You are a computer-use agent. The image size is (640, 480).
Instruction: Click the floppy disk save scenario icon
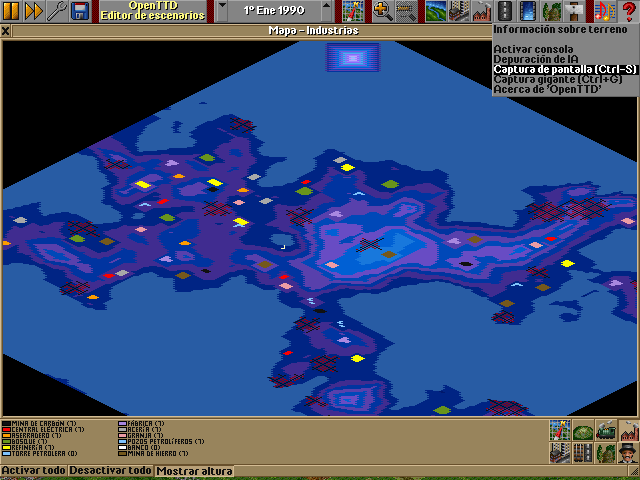(x=80, y=11)
